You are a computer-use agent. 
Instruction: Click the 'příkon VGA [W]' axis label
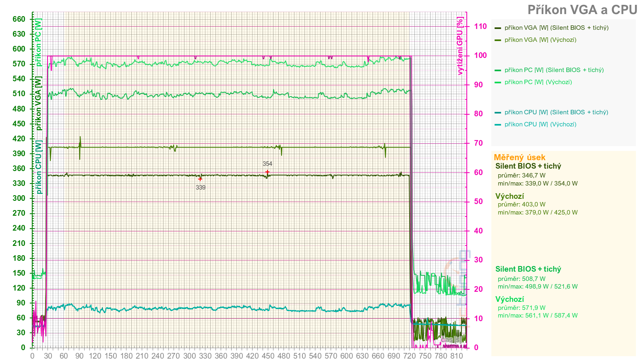pyautogui.click(x=38, y=103)
